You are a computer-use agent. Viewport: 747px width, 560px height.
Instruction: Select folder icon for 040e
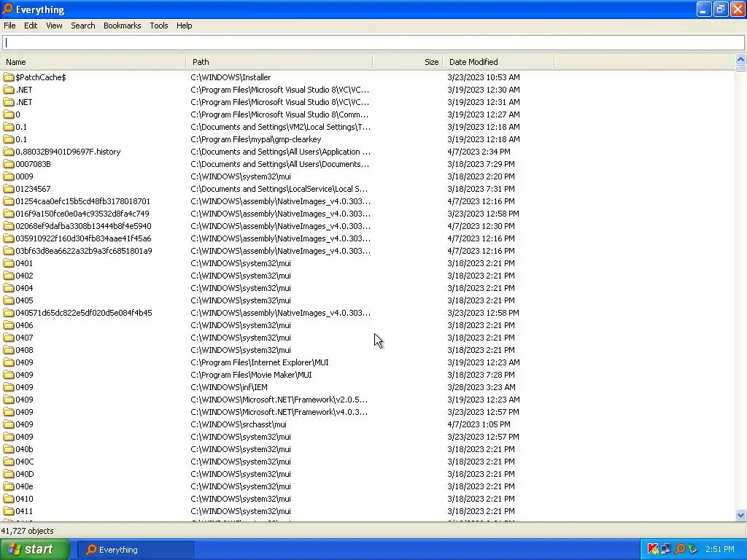tap(9, 486)
